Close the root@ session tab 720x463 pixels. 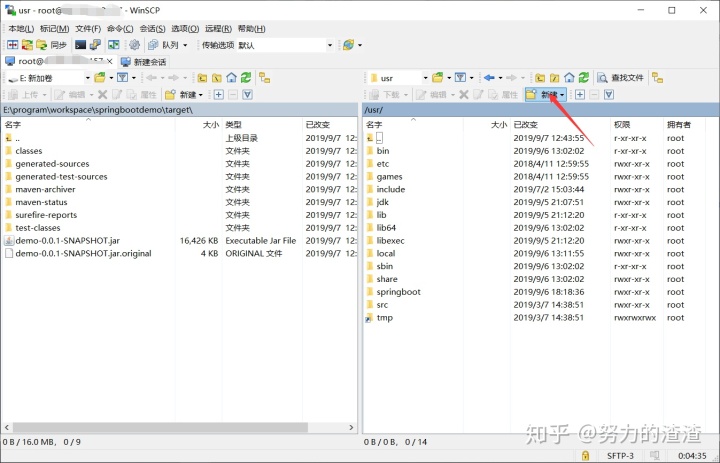pyautogui.click(x=110, y=61)
